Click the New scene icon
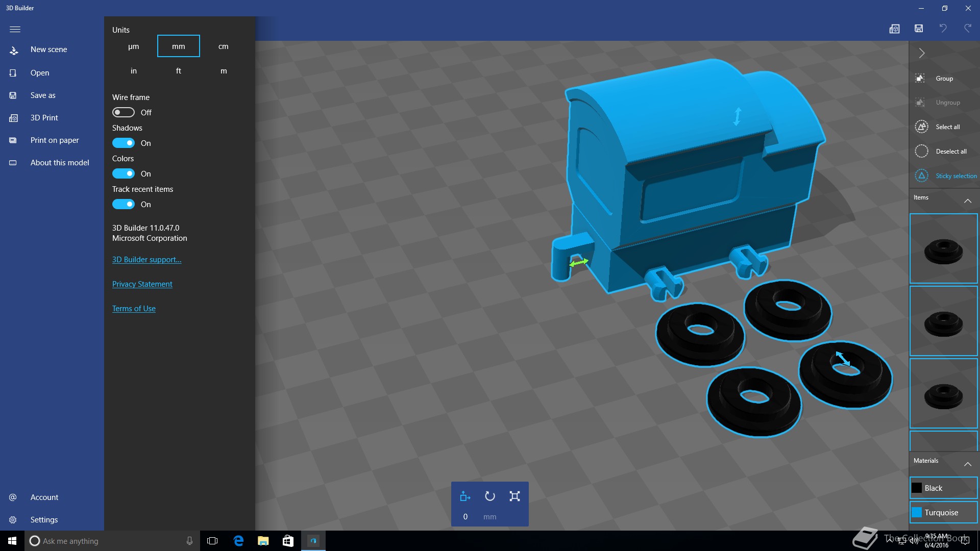This screenshot has width=980, height=551. (14, 50)
